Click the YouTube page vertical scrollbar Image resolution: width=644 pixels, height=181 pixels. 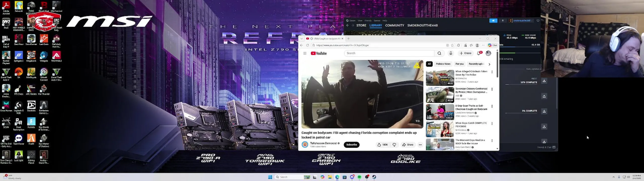[x=497, y=64]
